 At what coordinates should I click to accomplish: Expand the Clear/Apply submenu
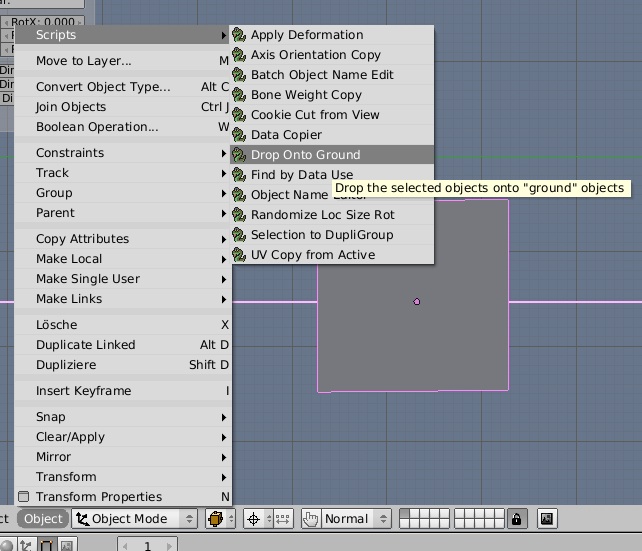[123, 437]
